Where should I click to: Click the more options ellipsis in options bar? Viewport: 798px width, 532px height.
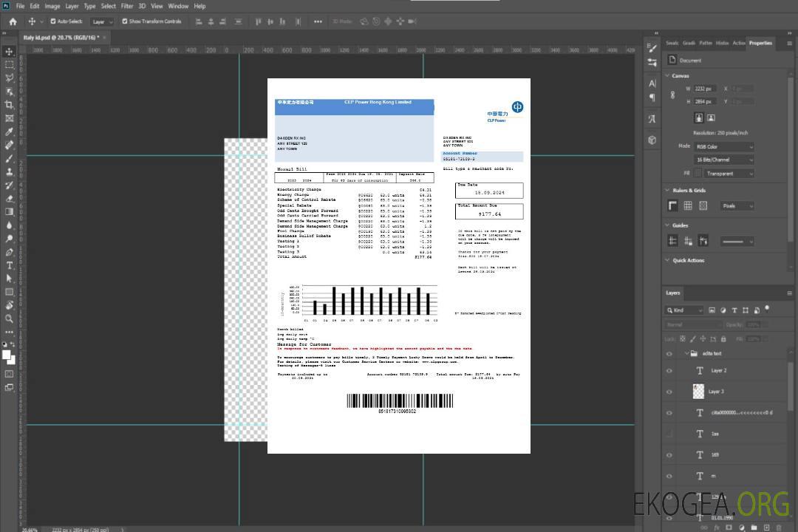click(318, 21)
